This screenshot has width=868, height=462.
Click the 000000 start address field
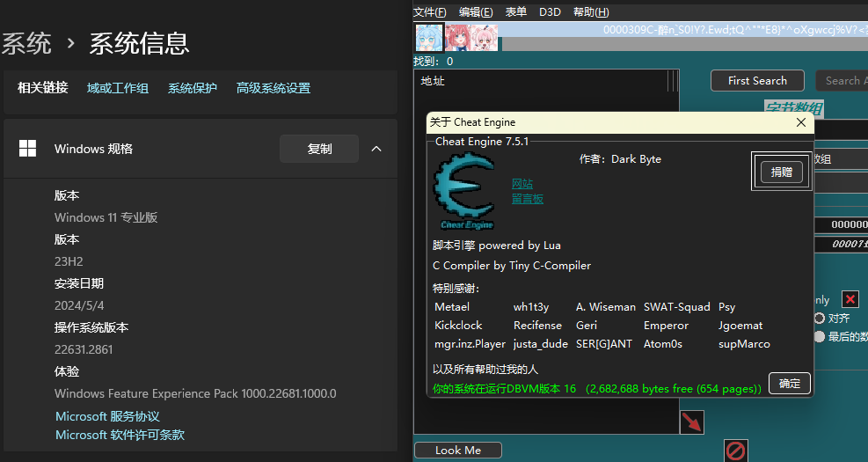tap(841, 225)
